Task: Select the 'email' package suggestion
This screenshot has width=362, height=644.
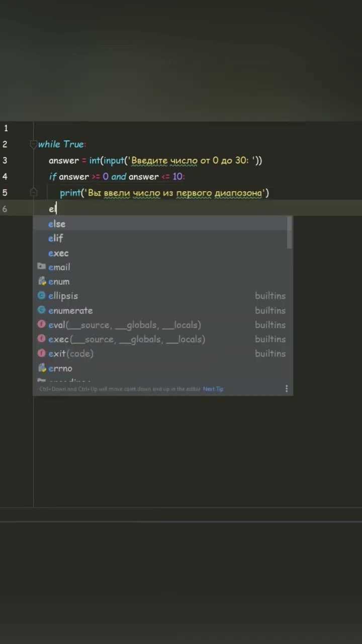Action: pyautogui.click(x=163, y=267)
